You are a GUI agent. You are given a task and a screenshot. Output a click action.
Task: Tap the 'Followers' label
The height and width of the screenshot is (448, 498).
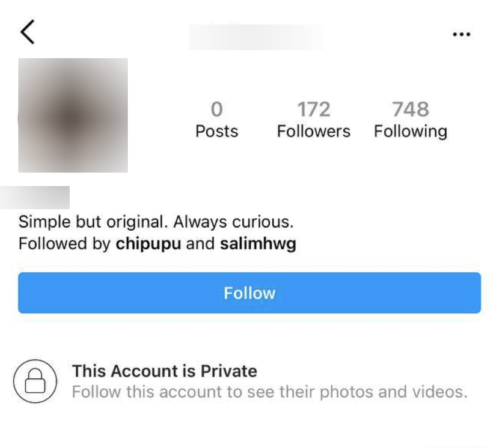[x=313, y=131]
